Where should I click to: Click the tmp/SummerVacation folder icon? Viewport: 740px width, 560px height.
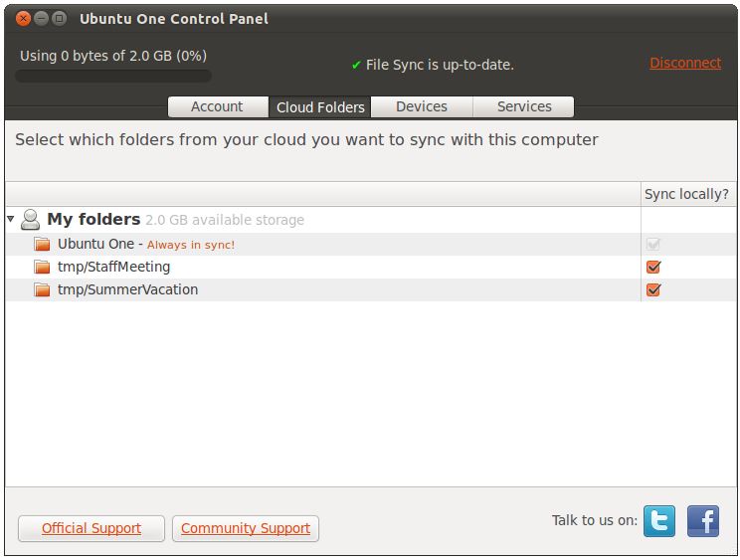tap(42, 289)
